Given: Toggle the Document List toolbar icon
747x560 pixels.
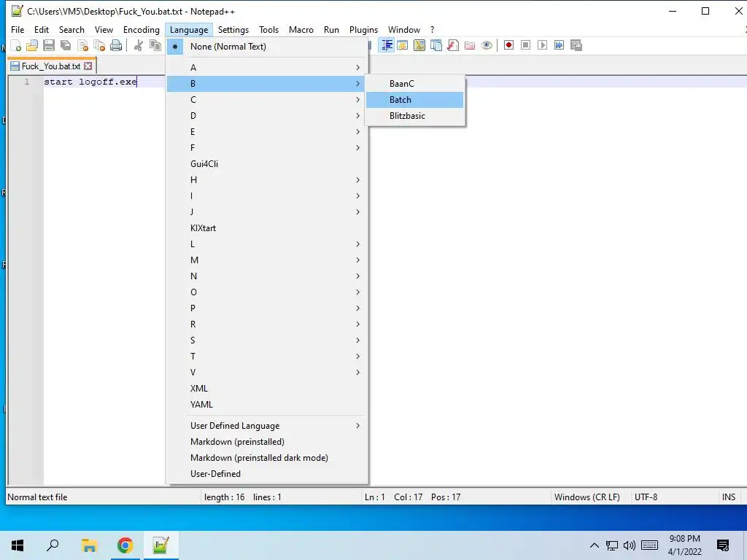Looking at the screenshot, I should point(436,46).
